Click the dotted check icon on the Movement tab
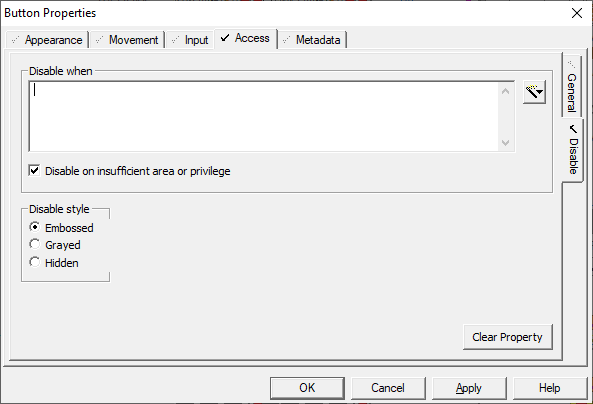The image size is (593, 404). pos(99,40)
